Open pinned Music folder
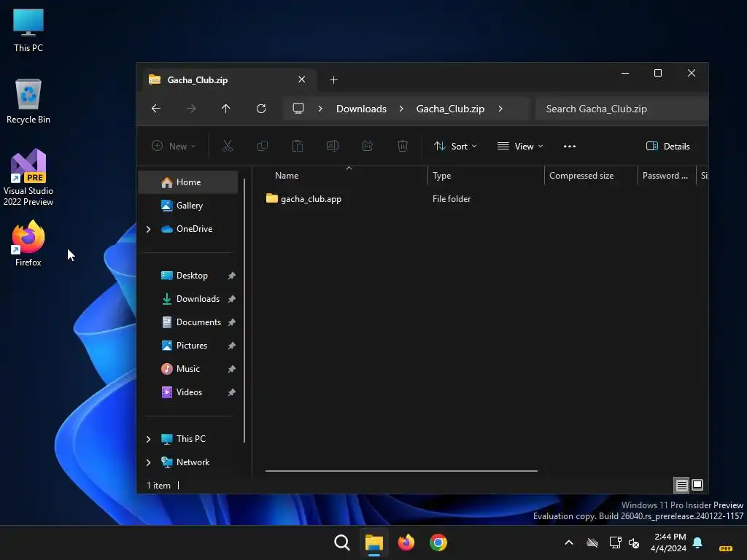This screenshot has height=560, width=747. (x=188, y=369)
